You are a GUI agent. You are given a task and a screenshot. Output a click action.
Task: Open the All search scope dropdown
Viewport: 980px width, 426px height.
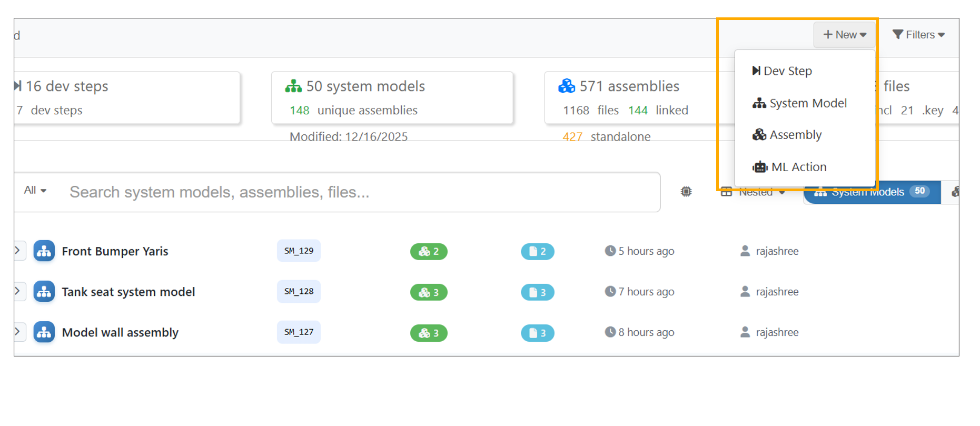tap(35, 190)
